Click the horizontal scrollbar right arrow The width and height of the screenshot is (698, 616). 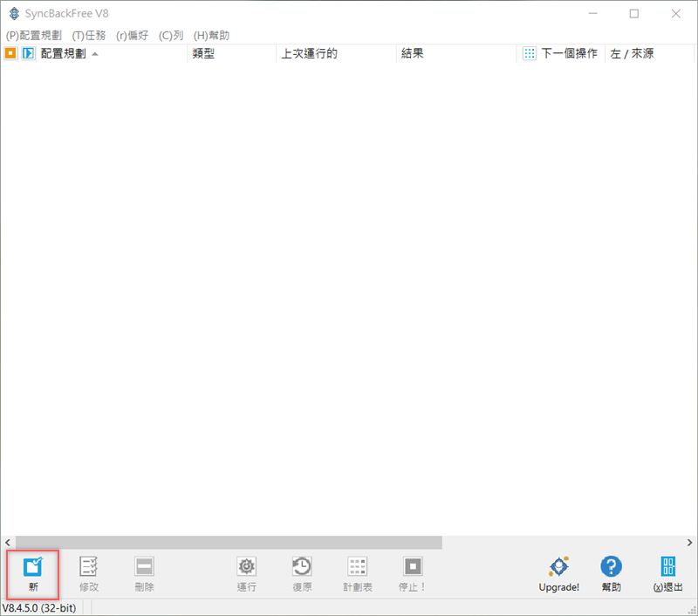point(689,542)
